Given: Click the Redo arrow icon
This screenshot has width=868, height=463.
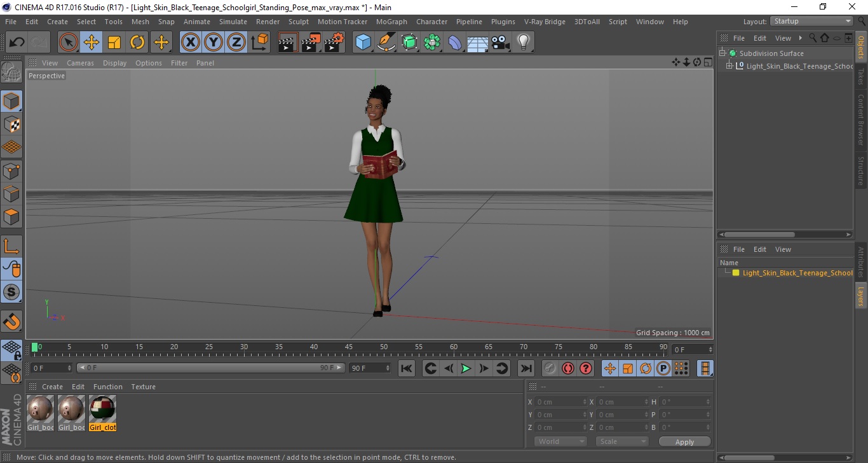Looking at the screenshot, I should click(39, 43).
